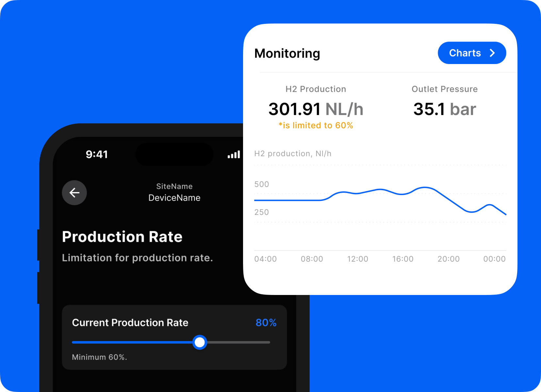Select the DeviceName title
Image resolution: width=541 pixels, height=392 pixels.
tap(174, 198)
